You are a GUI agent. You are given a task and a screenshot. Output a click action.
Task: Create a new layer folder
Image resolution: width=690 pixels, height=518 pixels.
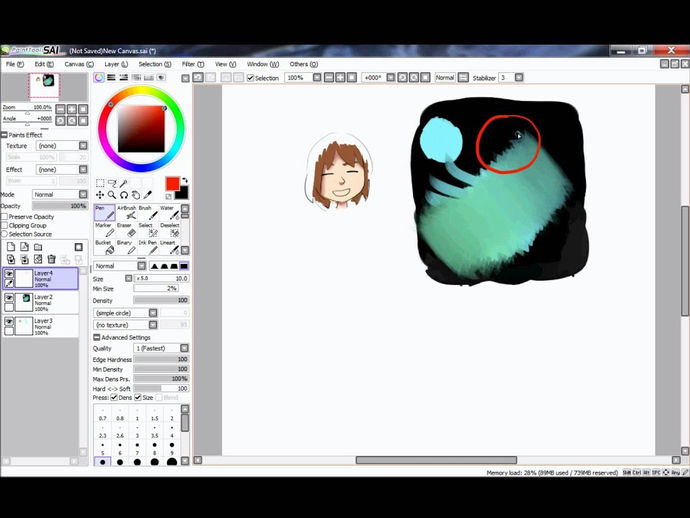pos(38,247)
